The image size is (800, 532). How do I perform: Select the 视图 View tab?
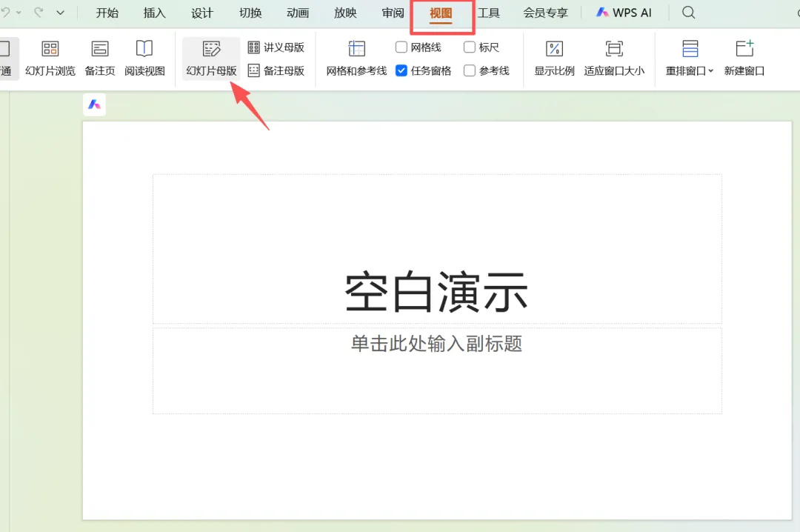pos(441,13)
